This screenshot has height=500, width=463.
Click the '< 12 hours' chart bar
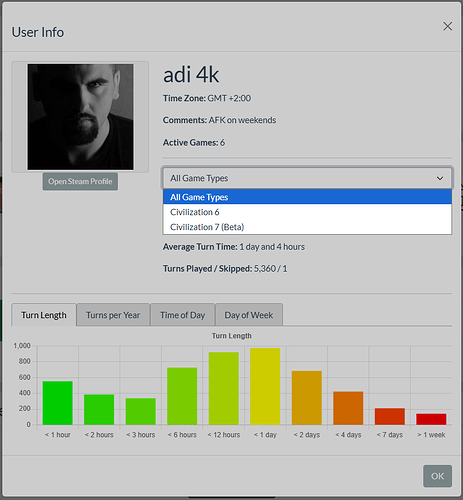(224, 389)
